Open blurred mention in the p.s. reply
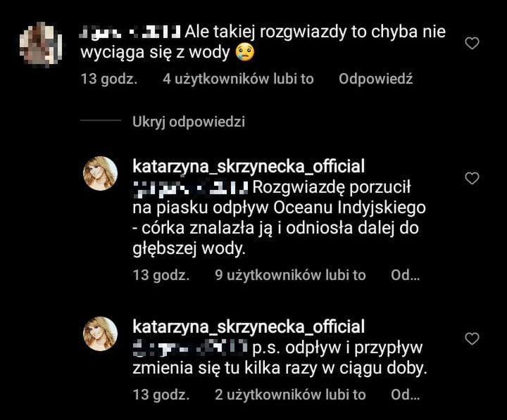 pyautogui.click(x=191, y=348)
